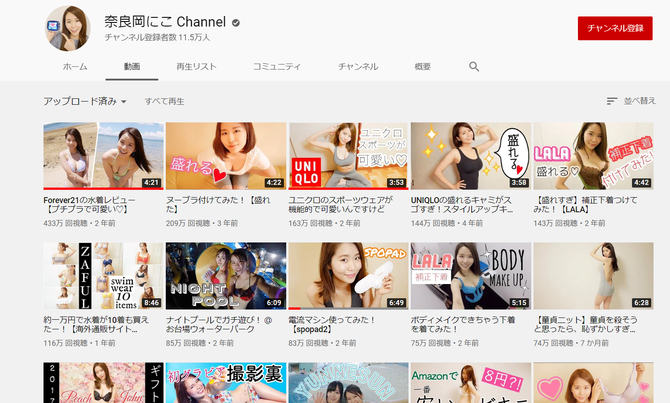Switch to the 概要 tab

(x=423, y=67)
